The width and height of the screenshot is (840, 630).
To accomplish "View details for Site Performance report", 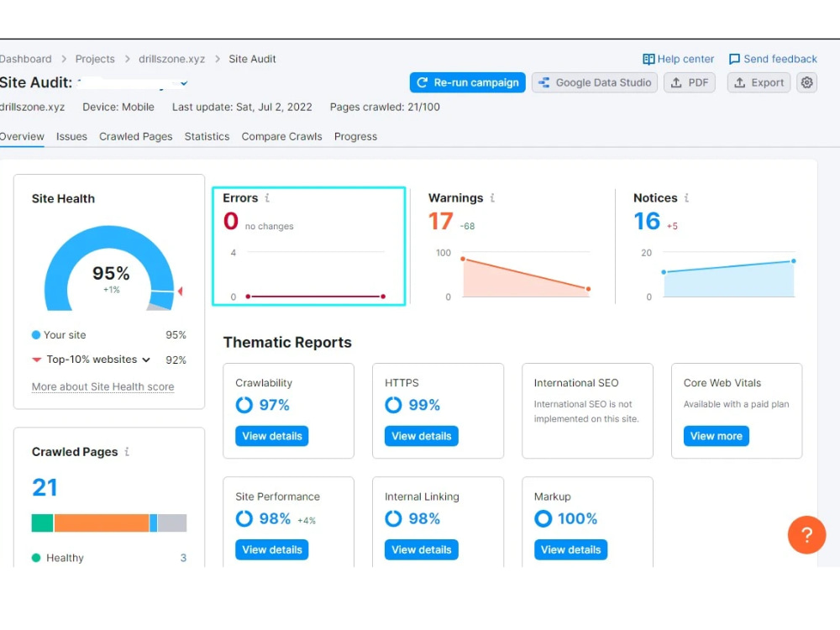I will pyautogui.click(x=271, y=549).
